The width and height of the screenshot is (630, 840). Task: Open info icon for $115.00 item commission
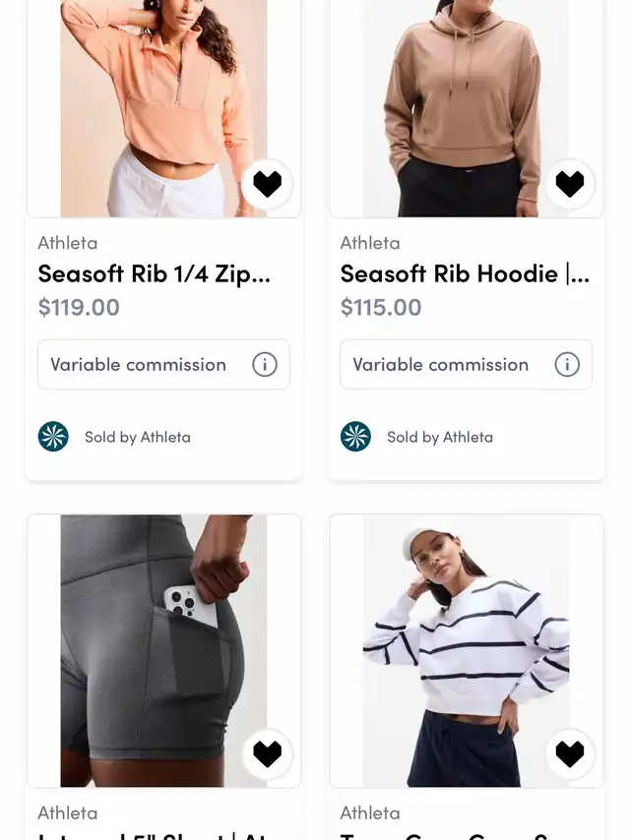point(567,365)
